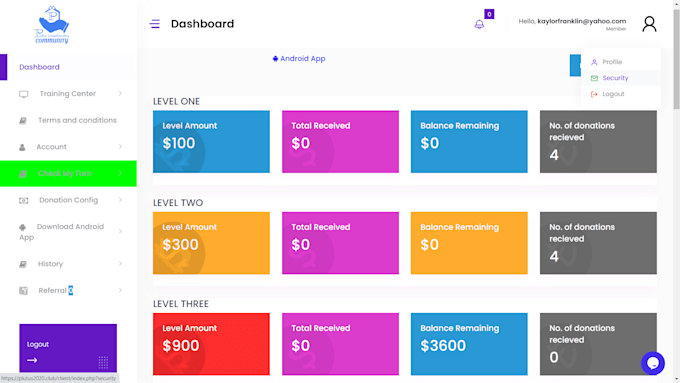Open Training Center menu item
Viewport: 680px width, 383px height.
(69, 94)
